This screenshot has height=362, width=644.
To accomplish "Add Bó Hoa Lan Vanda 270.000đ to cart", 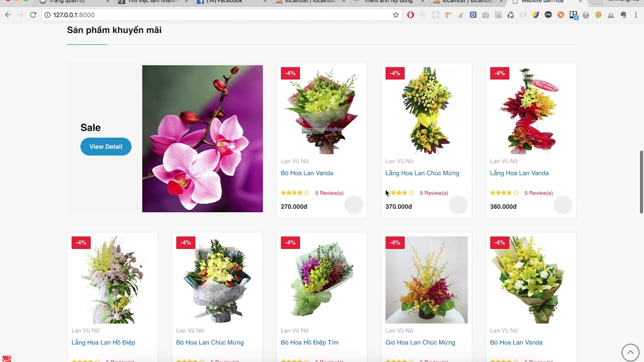I will point(354,205).
